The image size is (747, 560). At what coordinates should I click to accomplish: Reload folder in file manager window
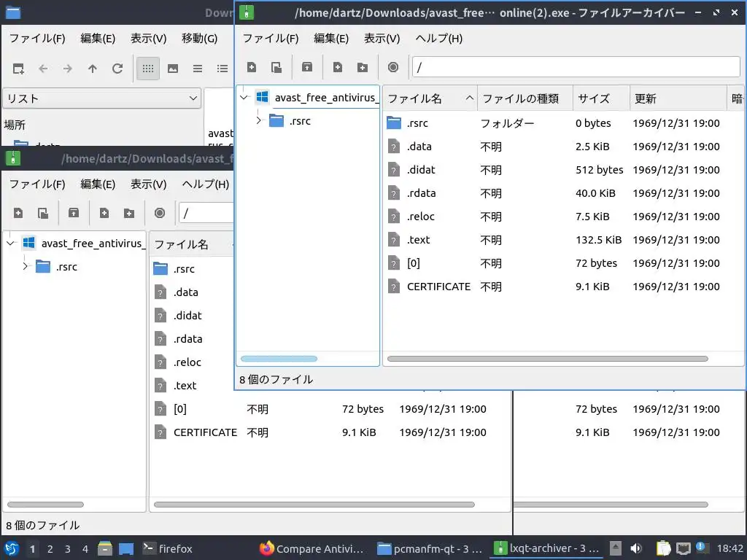tap(117, 69)
